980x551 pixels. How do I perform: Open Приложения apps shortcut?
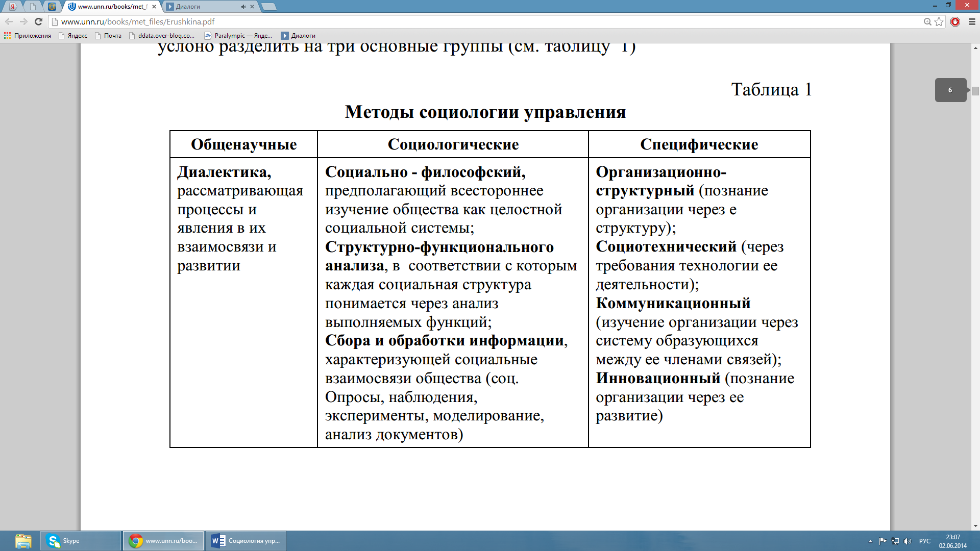click(28, 36)
